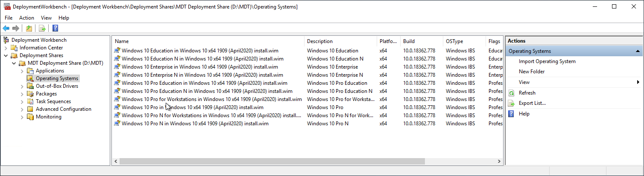Expand the Information Center node
The width and height of the screenshot is (644, 176).
tap(6, 48)
